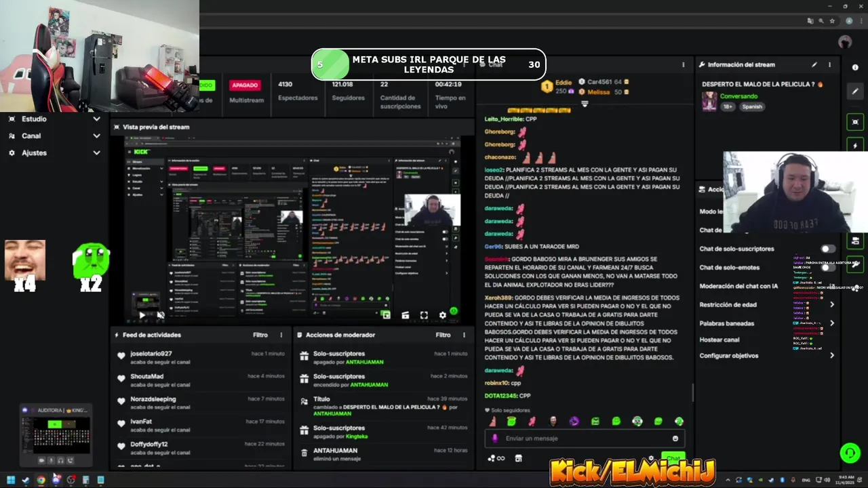Open Filtro in Acciones de moderador

(x=443, y=335)
